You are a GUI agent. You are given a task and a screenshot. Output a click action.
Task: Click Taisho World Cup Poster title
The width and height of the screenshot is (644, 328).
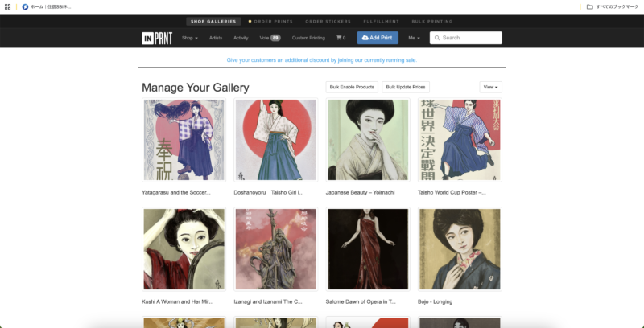(452, 192)
